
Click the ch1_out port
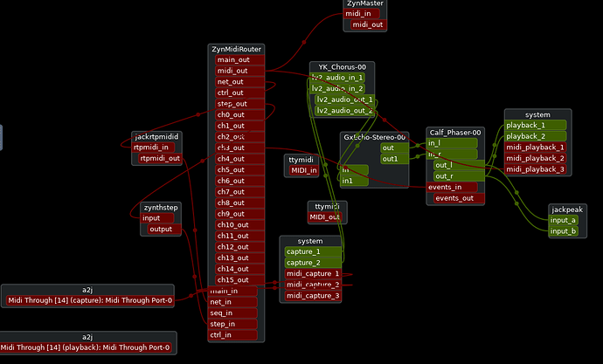pyautogui.click(x=240, y=126)
